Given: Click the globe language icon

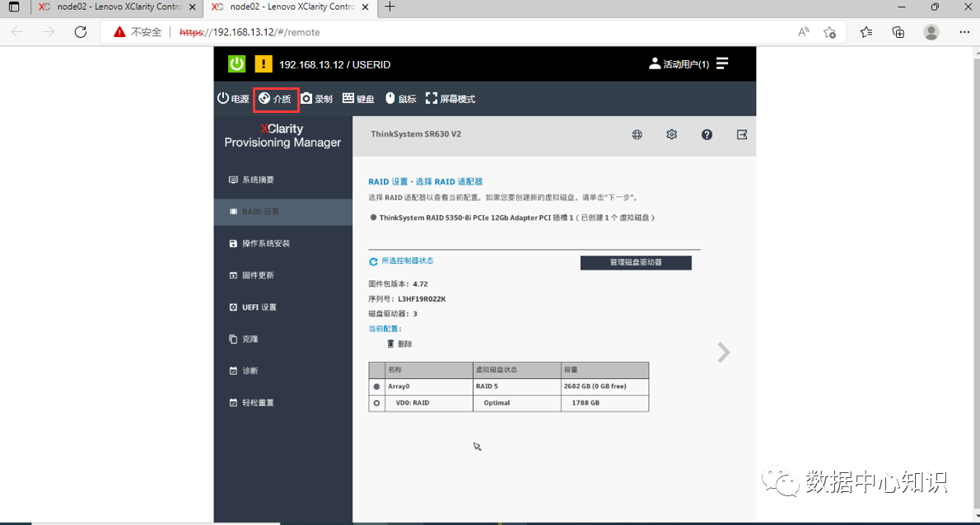Looking at the screenshot, I should click(637, 134).
